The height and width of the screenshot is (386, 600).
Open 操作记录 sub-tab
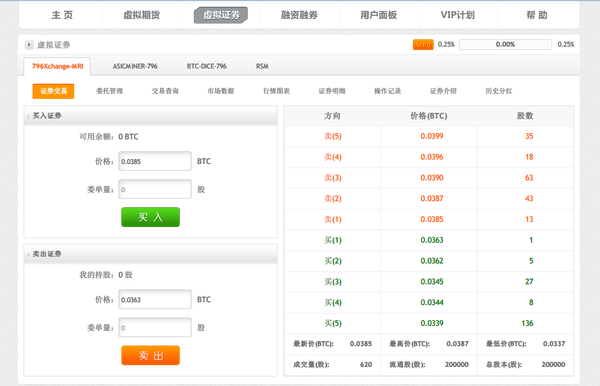pyautogui.click(x=388, y=91)
